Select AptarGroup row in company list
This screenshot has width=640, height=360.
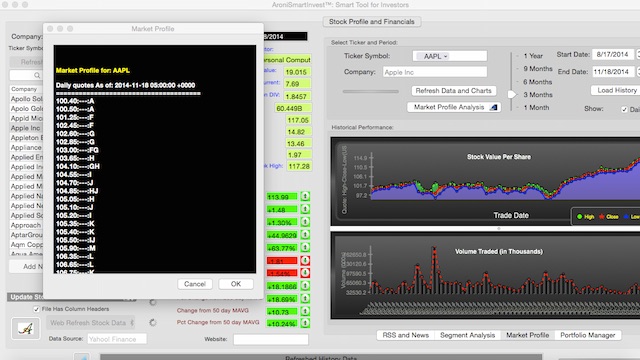pos(26,235)
